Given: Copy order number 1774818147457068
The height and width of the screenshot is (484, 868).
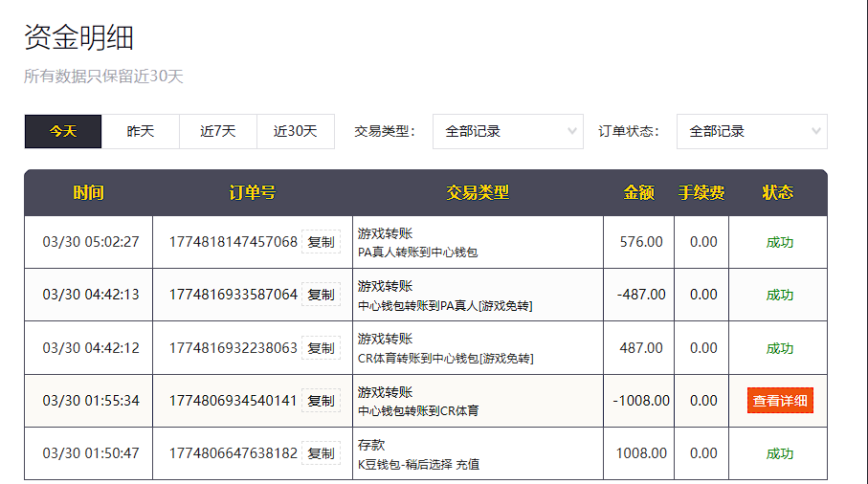Looking at the screenshot, I should click(x=321, y=242).
